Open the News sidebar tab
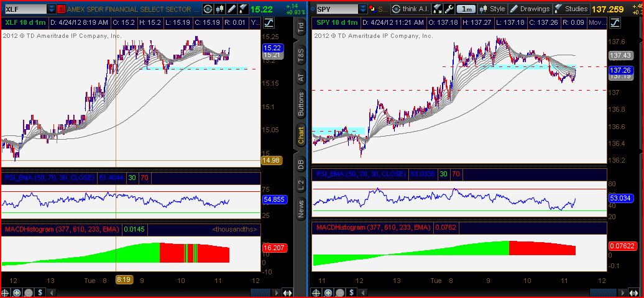Viewport: 644px width, 298px height. click(301, 208)
